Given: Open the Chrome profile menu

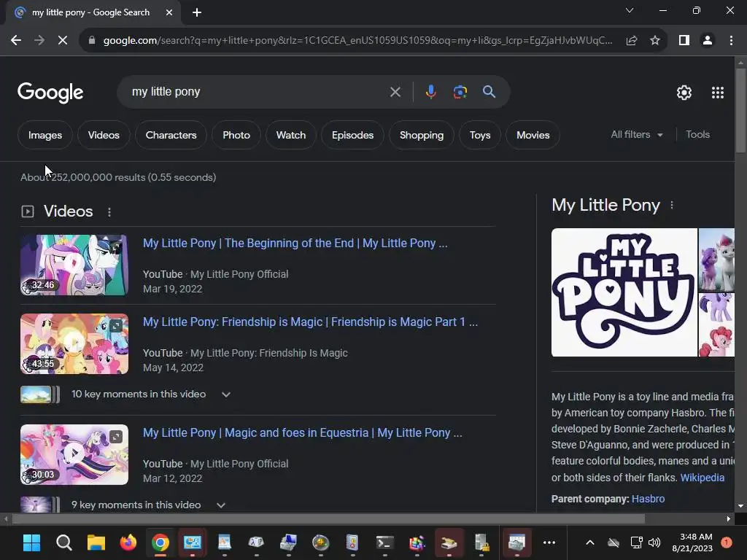Looking at the screenshot, I should [708, 41].
